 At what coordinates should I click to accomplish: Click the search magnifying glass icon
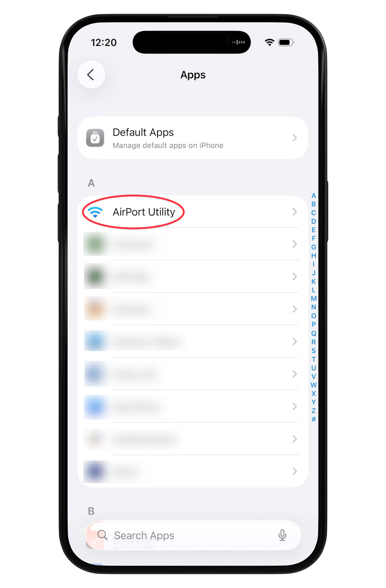(x=102, y=535)
